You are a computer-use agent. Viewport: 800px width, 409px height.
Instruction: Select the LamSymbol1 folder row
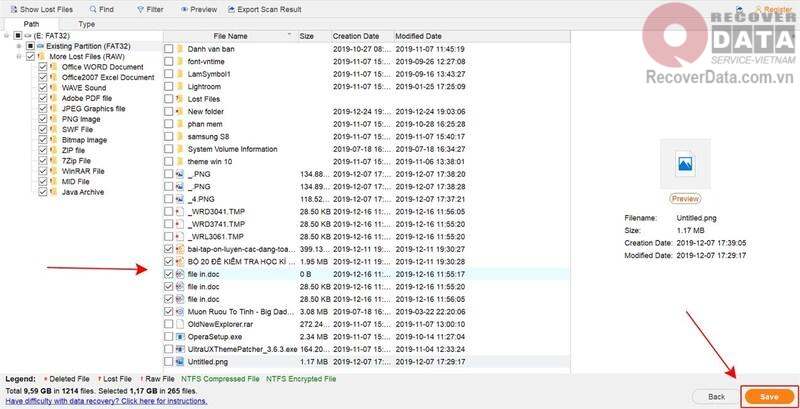pyautogui.click(x=366, y=74)
